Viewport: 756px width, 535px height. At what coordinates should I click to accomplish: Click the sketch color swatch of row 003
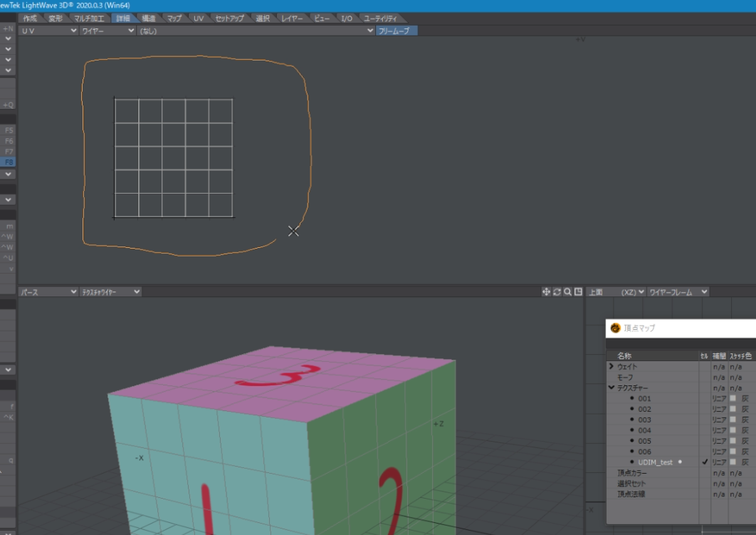coord(733,420)
